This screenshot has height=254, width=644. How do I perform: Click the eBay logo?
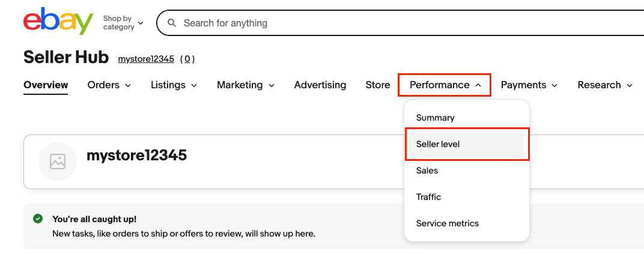coord(58,22)
